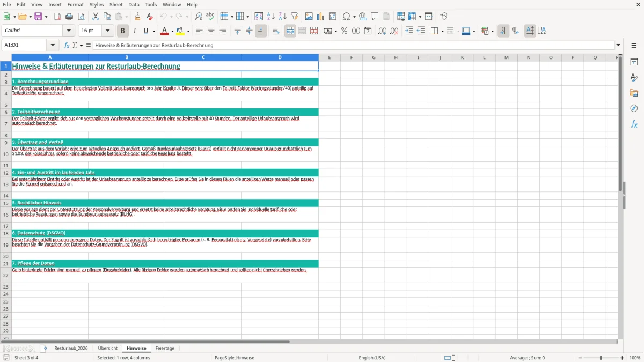Open the Insert menu
The image size is (644, 362).
pos(55,4)
